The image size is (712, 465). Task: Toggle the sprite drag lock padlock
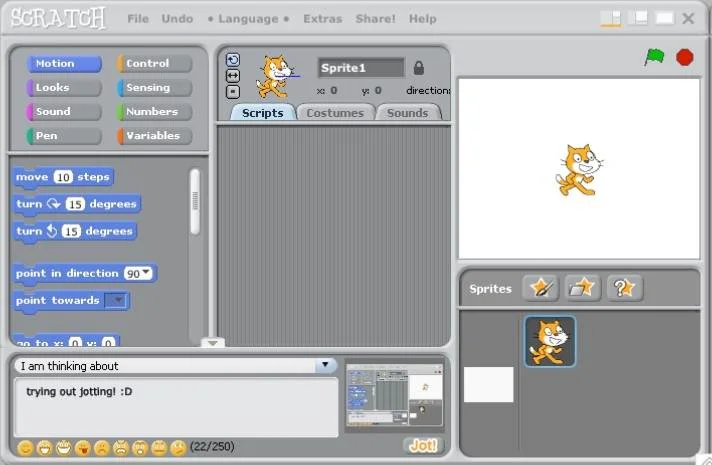[x=419, y=68]
